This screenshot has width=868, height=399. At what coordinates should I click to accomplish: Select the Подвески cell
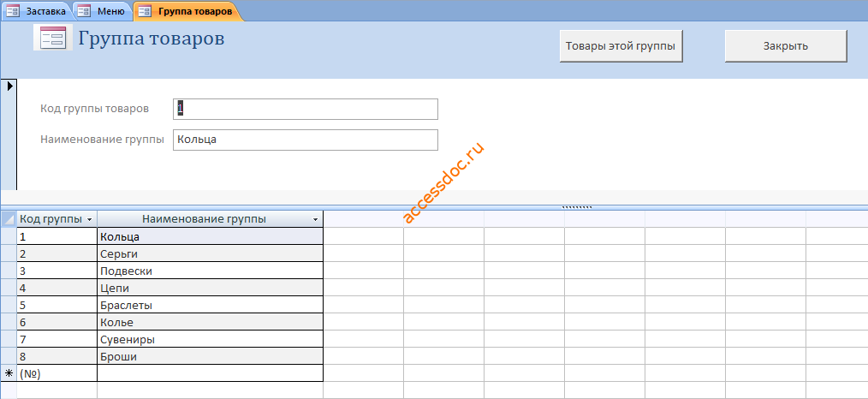(210, 271)
